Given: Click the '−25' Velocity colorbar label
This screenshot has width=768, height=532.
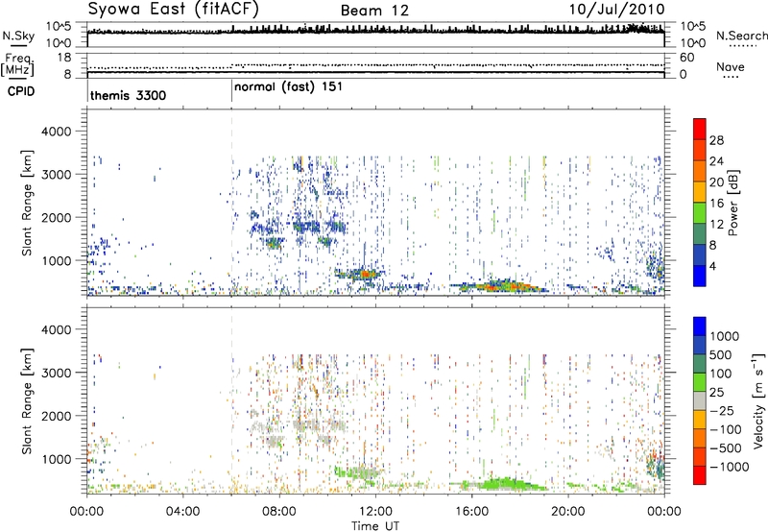Looking at the screenshot, I should click(x=722, y=410).
